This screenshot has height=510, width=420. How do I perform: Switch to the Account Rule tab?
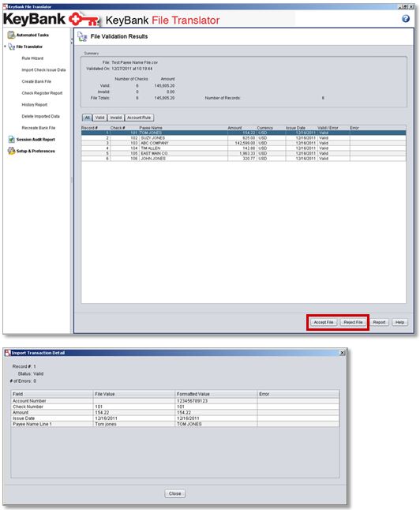[139, 118]
